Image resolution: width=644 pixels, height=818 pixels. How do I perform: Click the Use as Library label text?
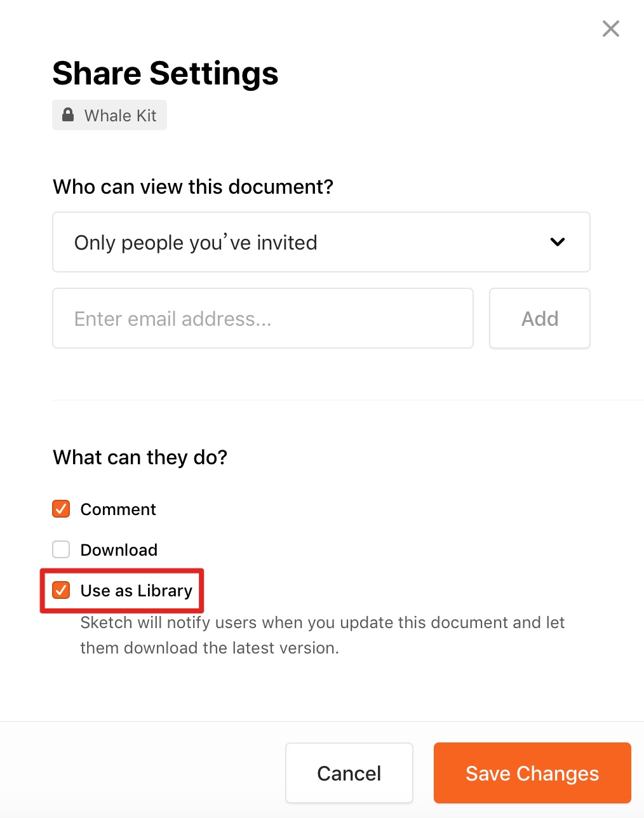[x=136, y=591]
